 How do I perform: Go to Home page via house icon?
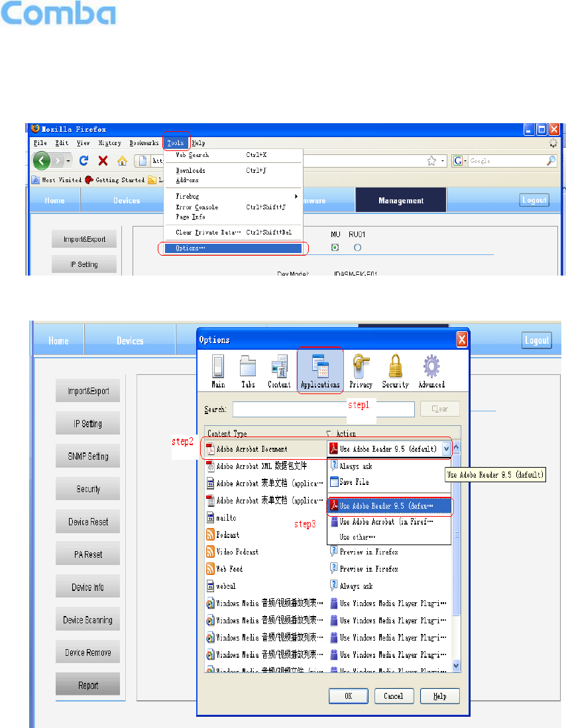(122, 161)
